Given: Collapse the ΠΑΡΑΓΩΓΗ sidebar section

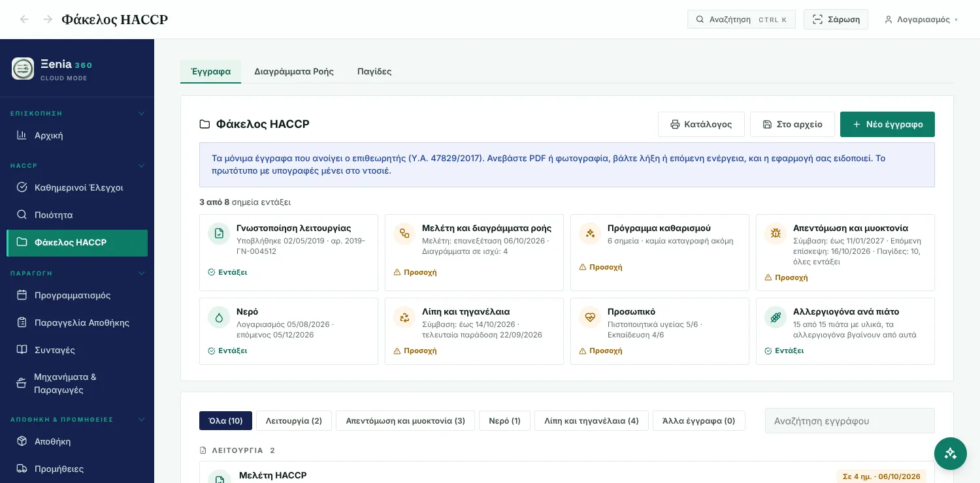Looking at the screenshot, I should [x=141, y=273].
